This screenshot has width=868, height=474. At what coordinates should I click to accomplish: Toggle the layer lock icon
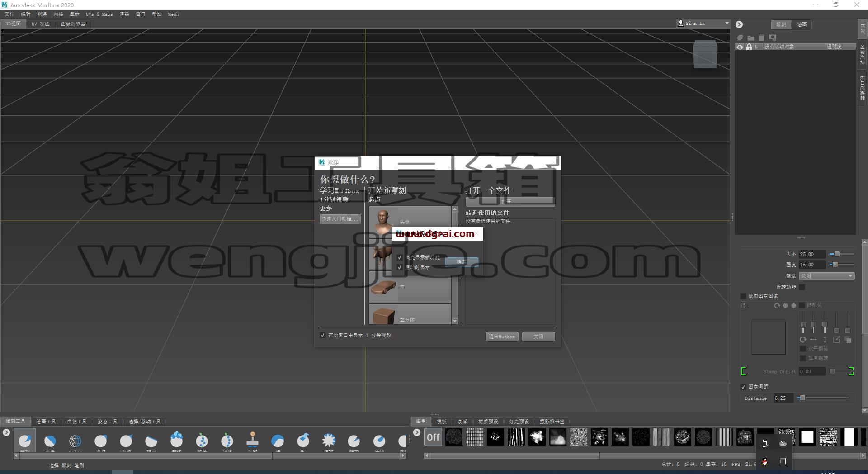[749, 47]
